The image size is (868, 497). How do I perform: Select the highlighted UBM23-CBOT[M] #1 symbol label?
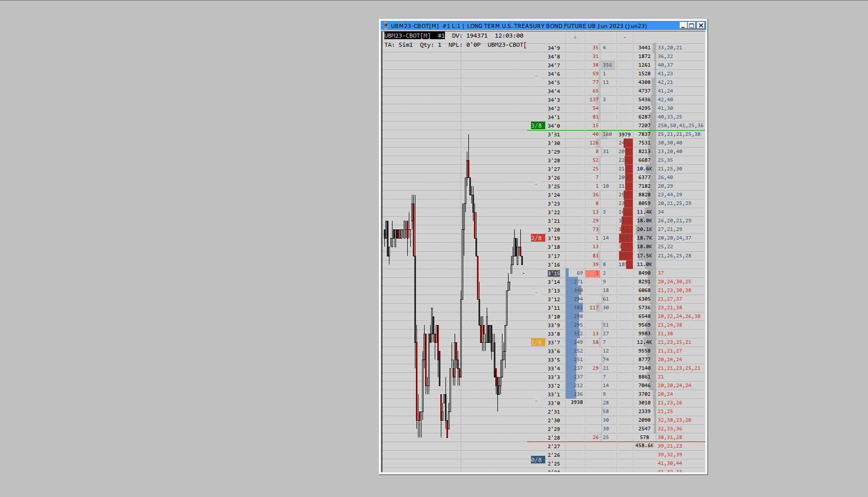414,36
